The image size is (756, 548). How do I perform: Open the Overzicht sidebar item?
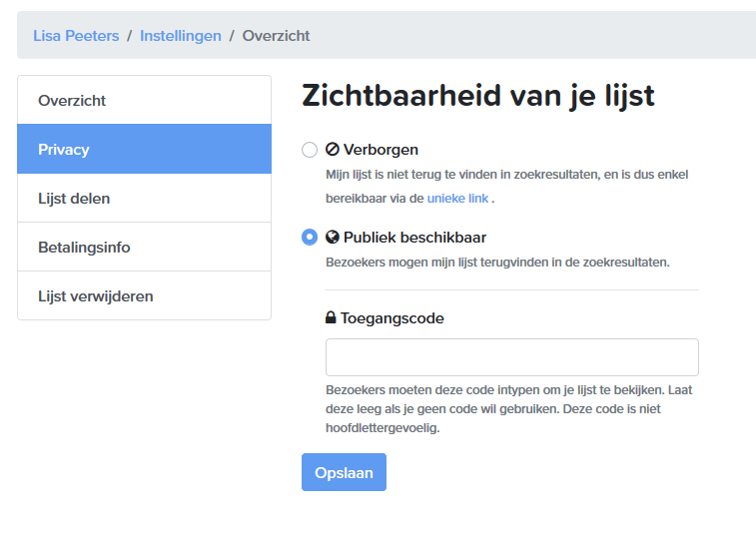tap(144, 100)
